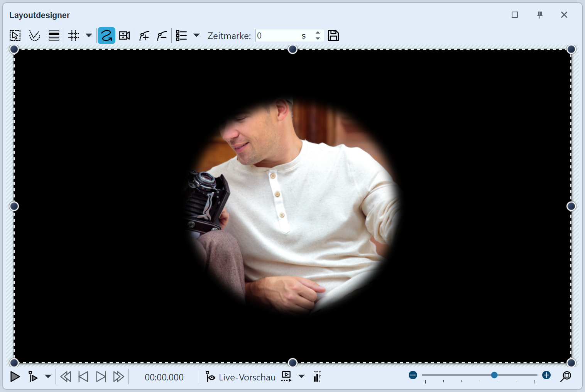This screenshot has height=392, width=585.
Task: Toggle the Live-Vorschau preview button
Action: (240, 377)
